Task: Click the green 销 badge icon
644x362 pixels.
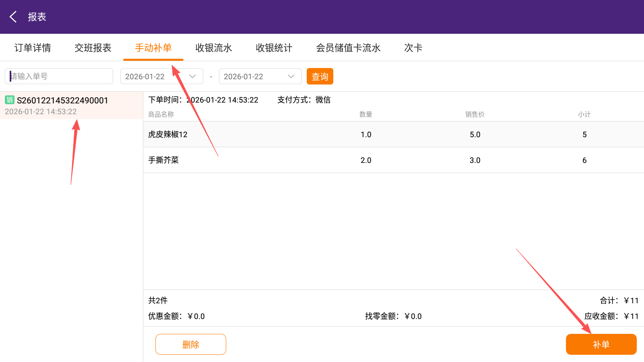Action: (10, 100)
